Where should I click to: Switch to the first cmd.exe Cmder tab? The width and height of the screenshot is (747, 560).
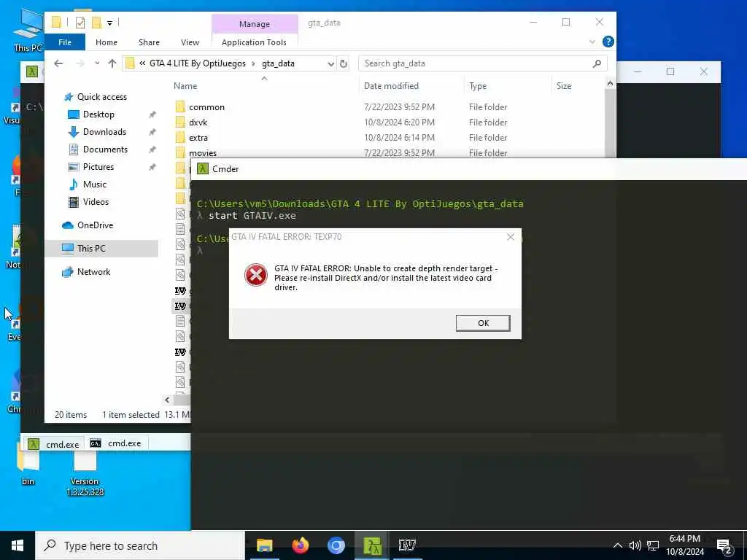tap(54, 444)
